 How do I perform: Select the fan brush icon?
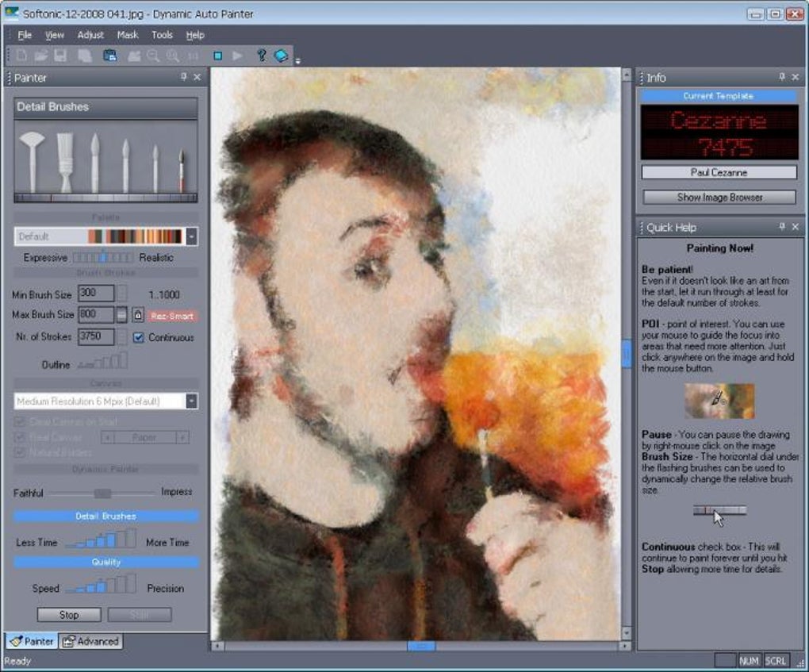(32, 162)
